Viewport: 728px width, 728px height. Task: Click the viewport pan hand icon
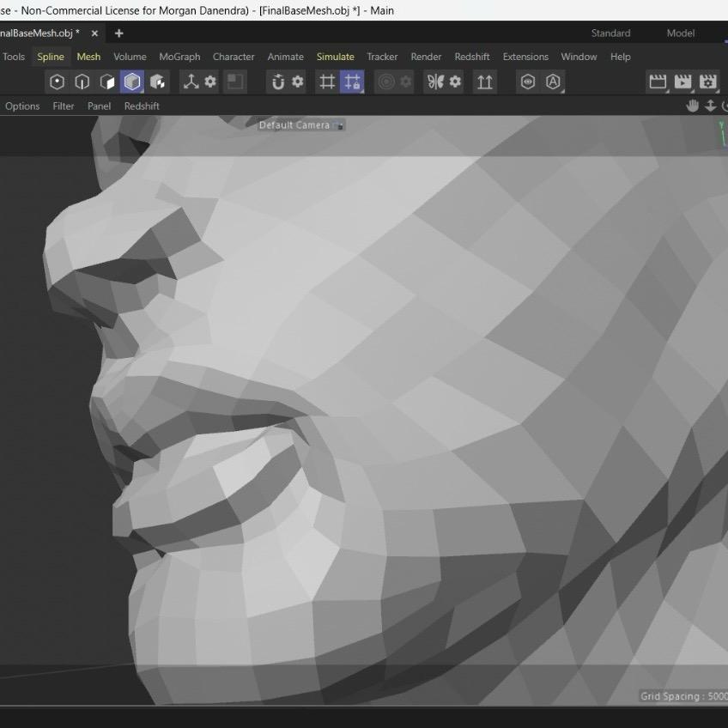click(692, 106)
